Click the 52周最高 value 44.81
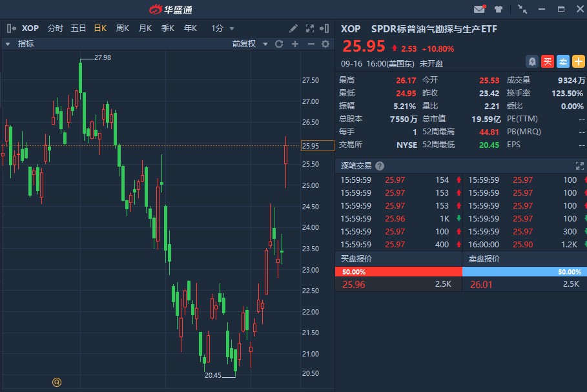Viewport: 587px width, 392px height. tap(489, 132)
